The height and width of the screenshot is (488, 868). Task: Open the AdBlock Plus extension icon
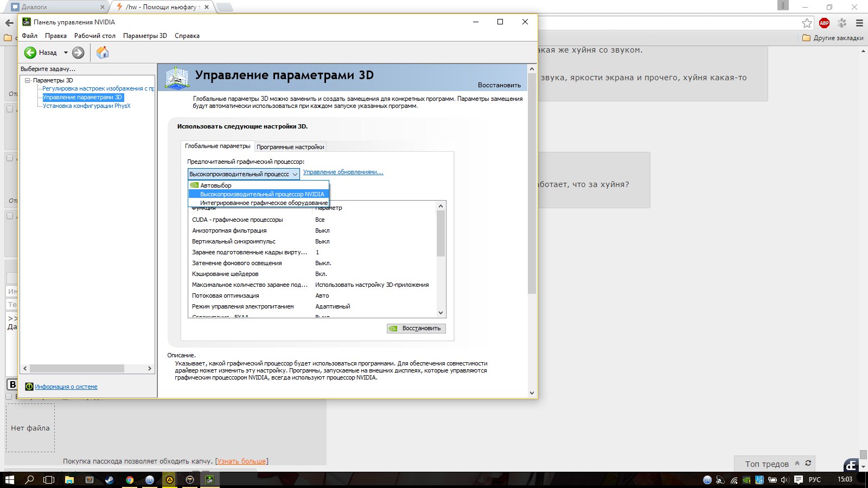tap(825, 23)
